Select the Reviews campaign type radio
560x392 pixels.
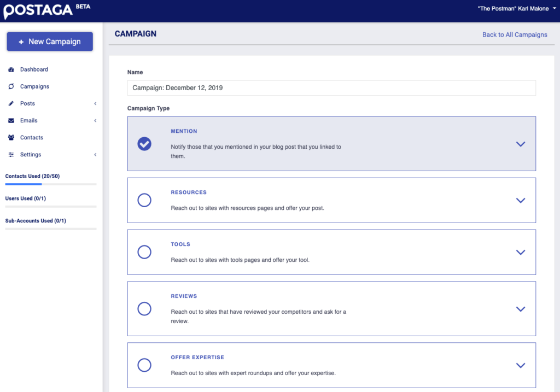point(144,309)
